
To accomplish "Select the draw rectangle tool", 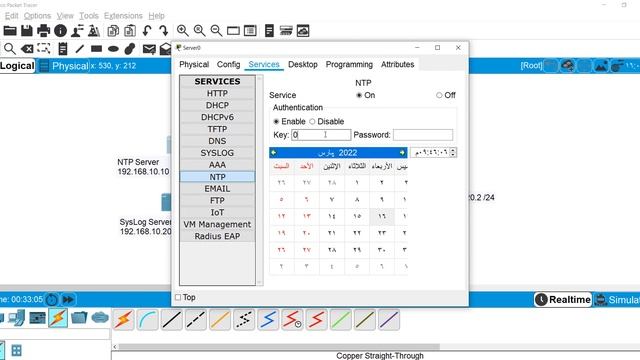I will (96, 49).
